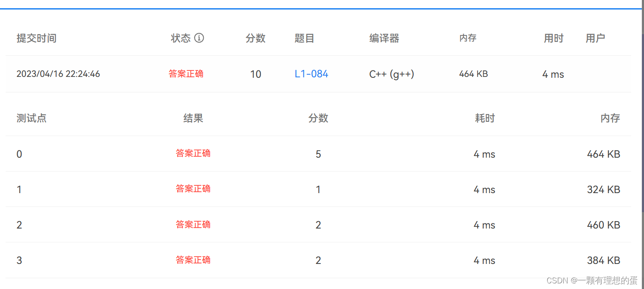Click the 耗时 column header
Screen dimensions: 644x289
coord(484,118)
